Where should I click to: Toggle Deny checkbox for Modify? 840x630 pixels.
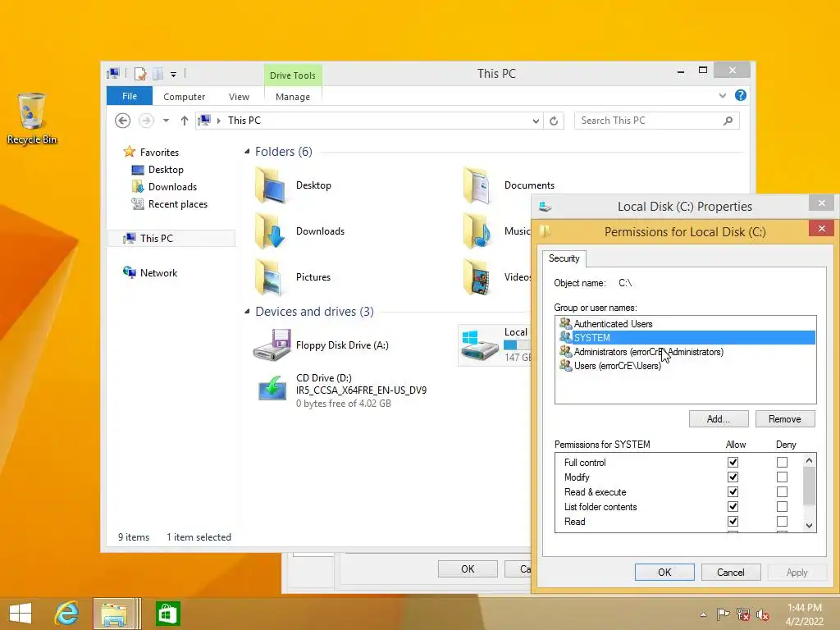pyautogui.click(x=782, y=477)
